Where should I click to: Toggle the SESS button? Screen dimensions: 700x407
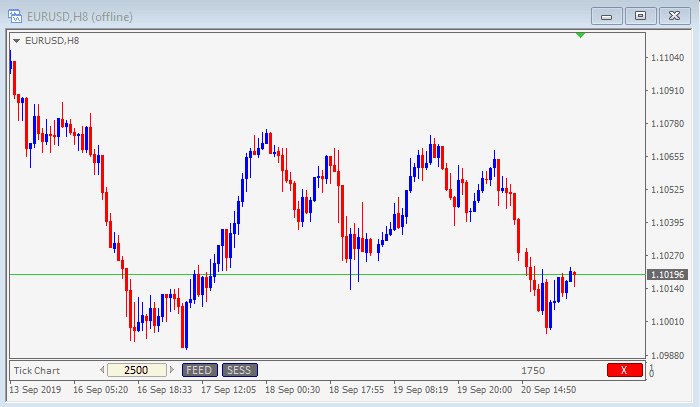tap(238, 370)
